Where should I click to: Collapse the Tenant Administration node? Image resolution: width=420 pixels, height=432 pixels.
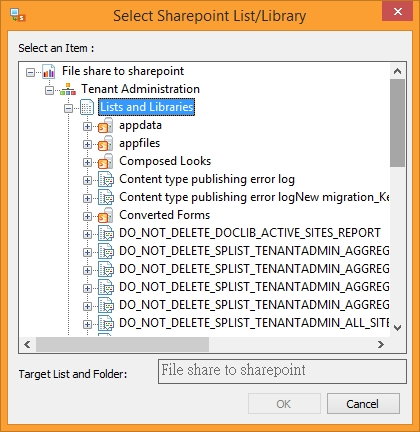click(x=49, y=90)
